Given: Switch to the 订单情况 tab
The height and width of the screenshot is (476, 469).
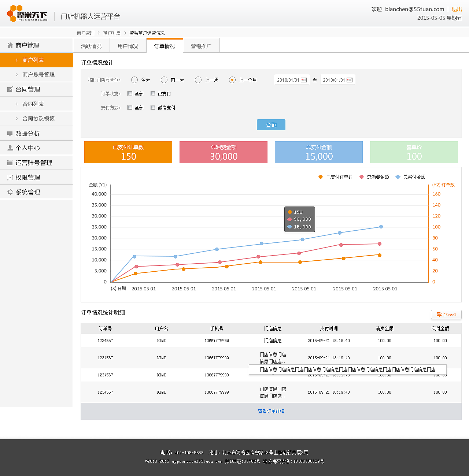Looking at the screenshot, I should click(165, 46).
